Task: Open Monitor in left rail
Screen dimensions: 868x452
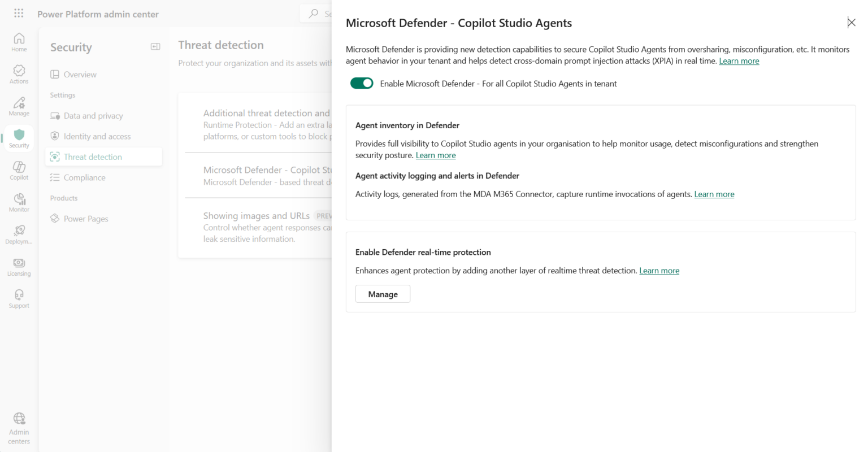Action: tap(19, 202)
